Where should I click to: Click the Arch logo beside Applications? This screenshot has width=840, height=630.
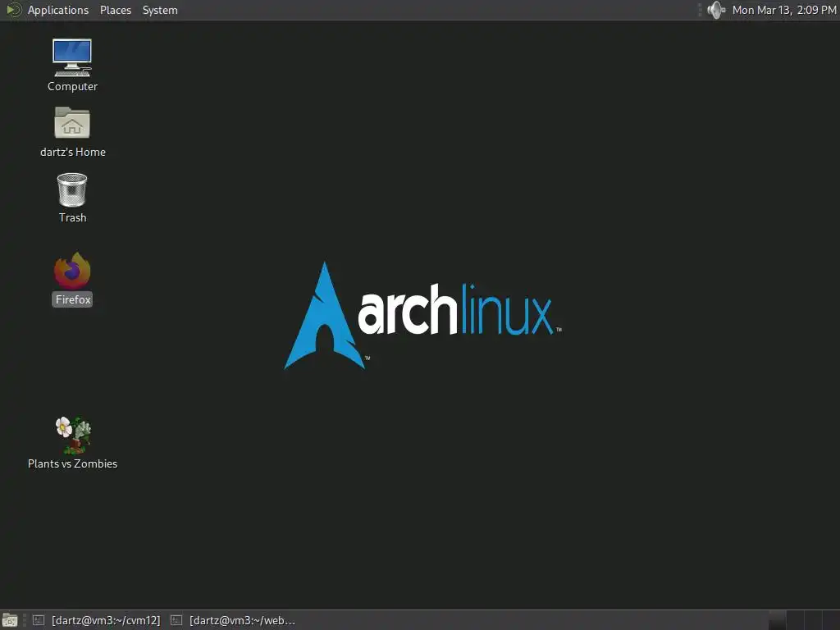(x=13, y=10)
